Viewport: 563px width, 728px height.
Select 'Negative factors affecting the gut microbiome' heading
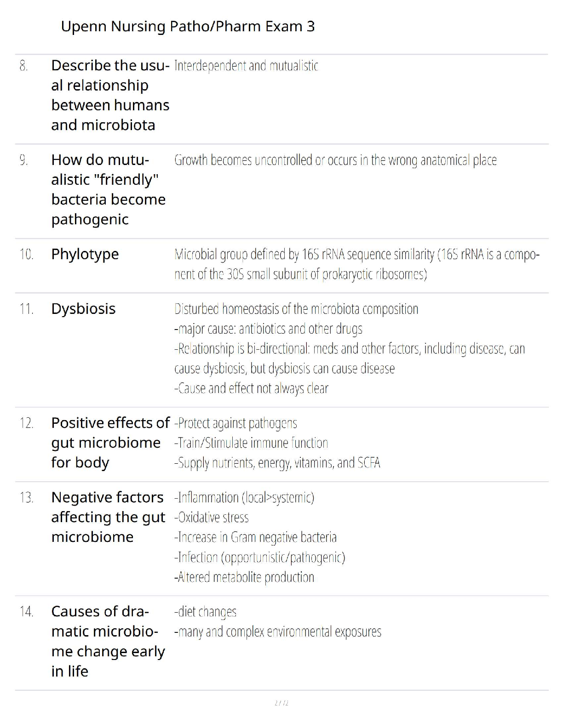pos(108,517)
